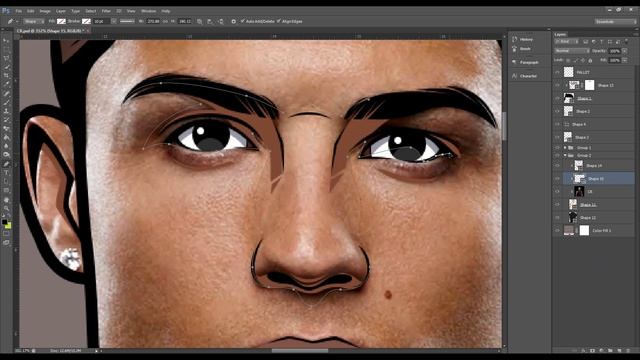Viewport: 640px width, 360px height.
Task: Select the Pen tool in toolbox
Action: (6, 164)
